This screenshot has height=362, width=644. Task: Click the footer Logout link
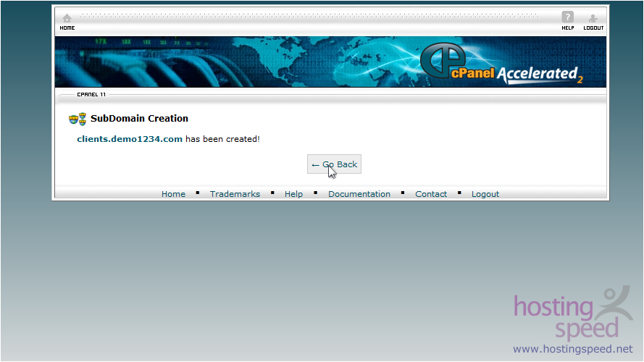pos(485,194)
